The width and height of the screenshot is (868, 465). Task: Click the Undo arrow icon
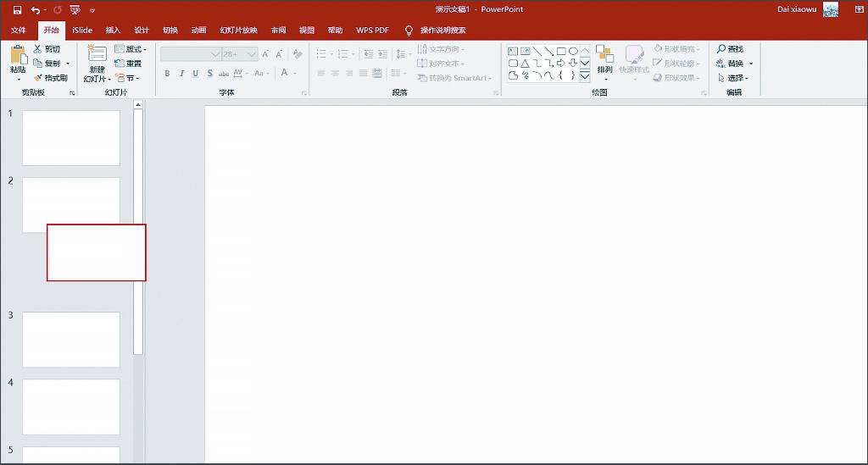(36, 10)
